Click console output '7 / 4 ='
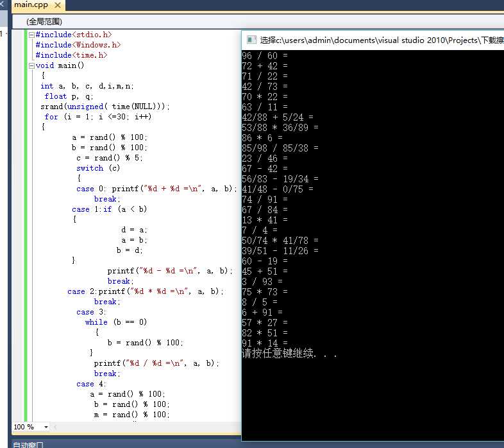 260,230
